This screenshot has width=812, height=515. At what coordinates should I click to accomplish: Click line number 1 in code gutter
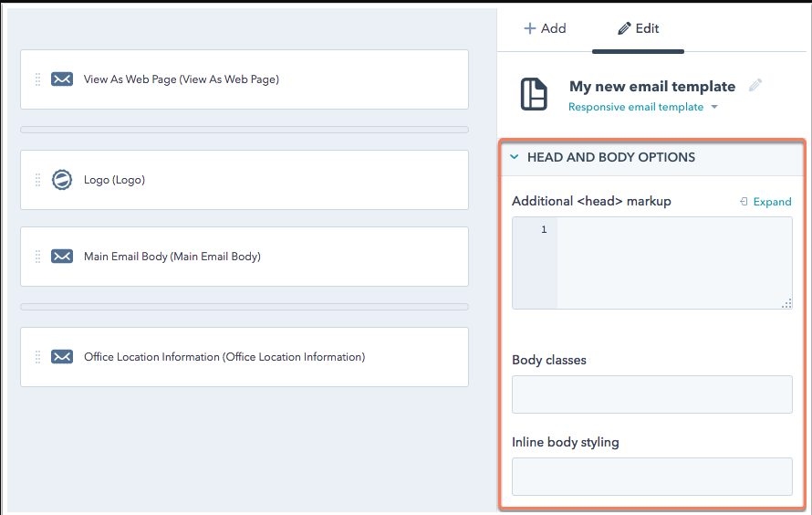click(x=544, y=229)
